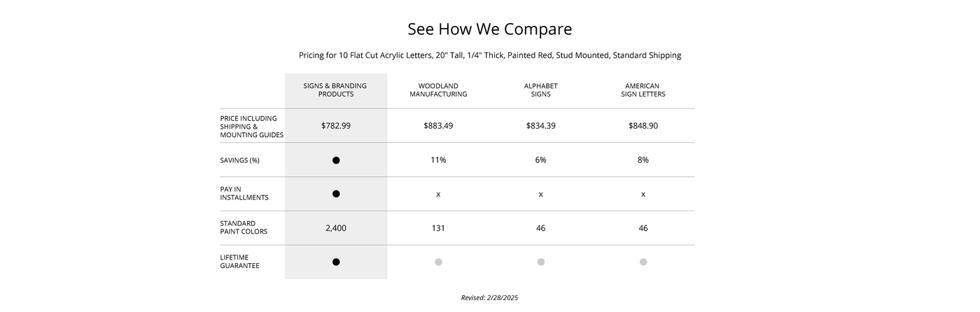980x312 pixels.
Task: Select the Signs & Branding Products column header
Action: (335, 90)
